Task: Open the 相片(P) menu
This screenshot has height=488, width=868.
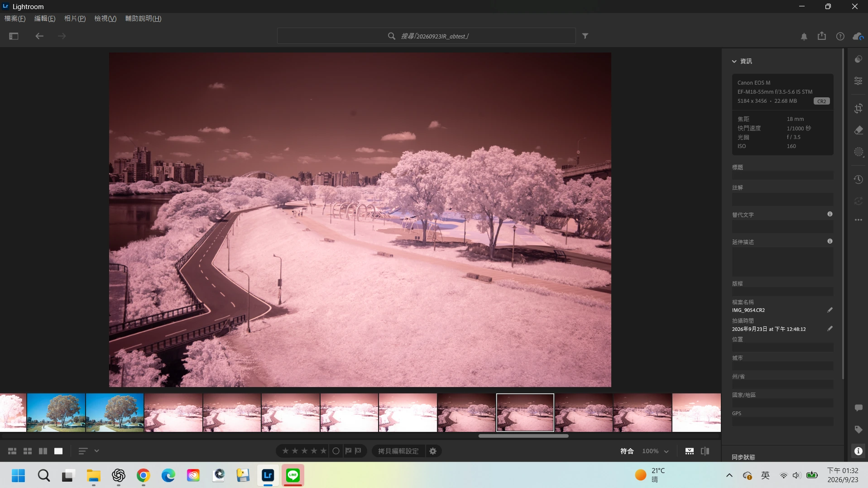Action: click(75, 19)
